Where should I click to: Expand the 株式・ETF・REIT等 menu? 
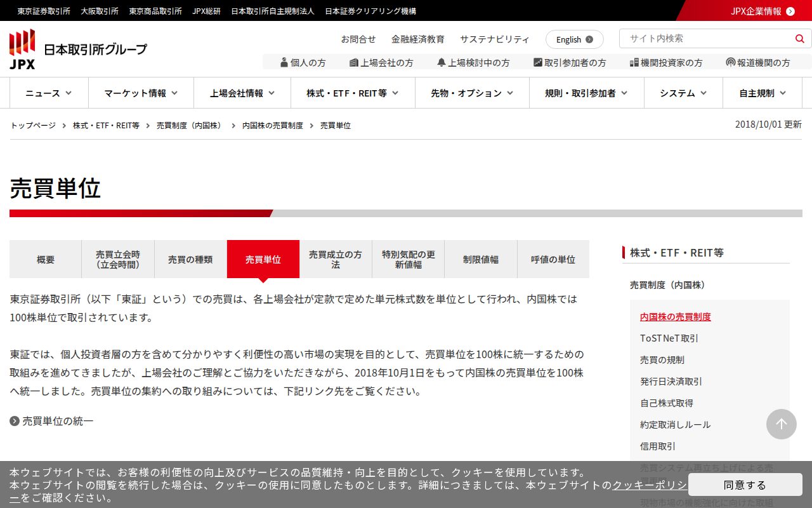[x=353, y=93]
